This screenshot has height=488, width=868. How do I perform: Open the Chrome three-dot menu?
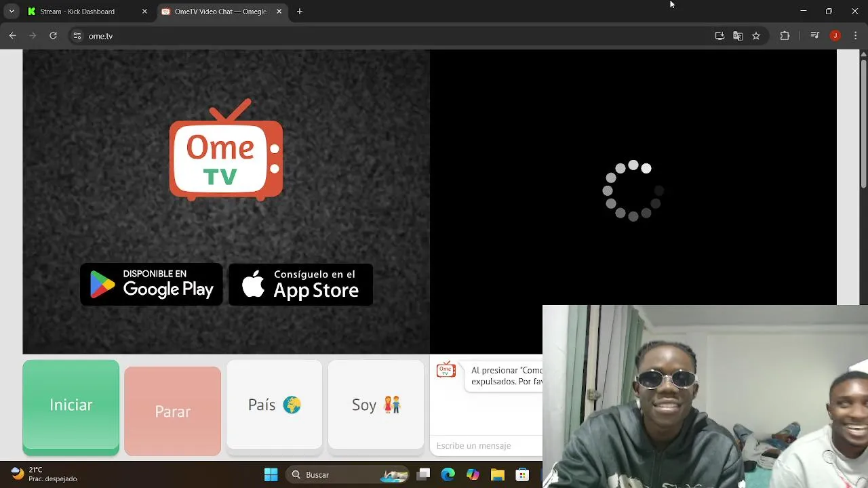[x=855, y=36]
